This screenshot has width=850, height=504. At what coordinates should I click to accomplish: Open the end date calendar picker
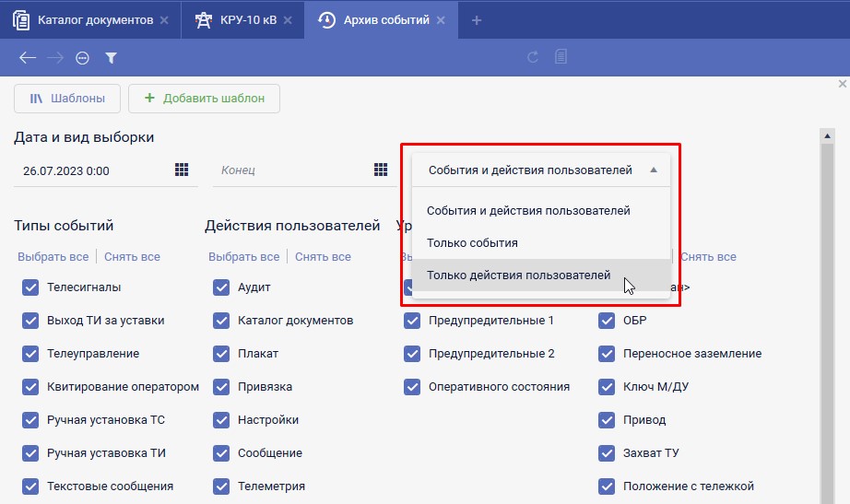(x=381, y=170)
